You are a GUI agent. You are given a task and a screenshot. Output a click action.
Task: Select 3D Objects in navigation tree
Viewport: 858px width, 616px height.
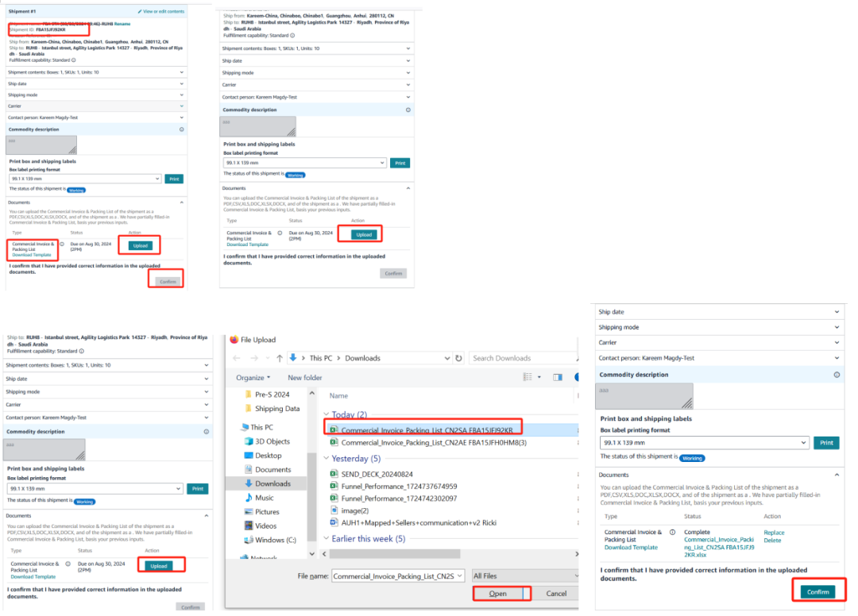pos(272,441)
